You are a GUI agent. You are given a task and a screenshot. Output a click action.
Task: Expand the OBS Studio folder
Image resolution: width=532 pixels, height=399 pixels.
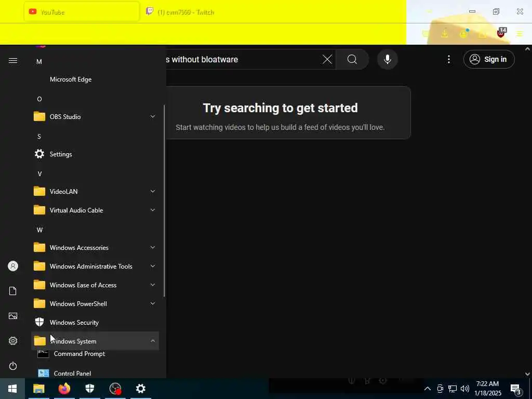click(x=95, y=117)
